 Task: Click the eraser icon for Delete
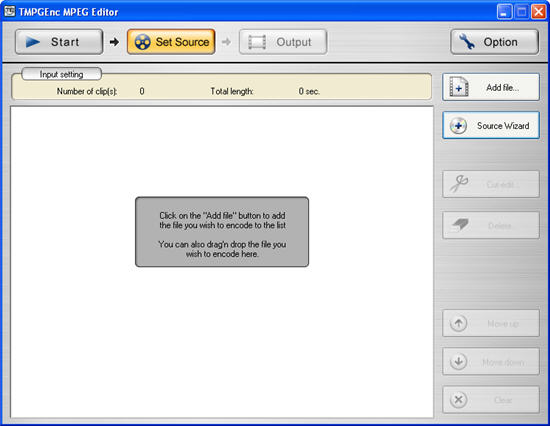pos(460,225)
